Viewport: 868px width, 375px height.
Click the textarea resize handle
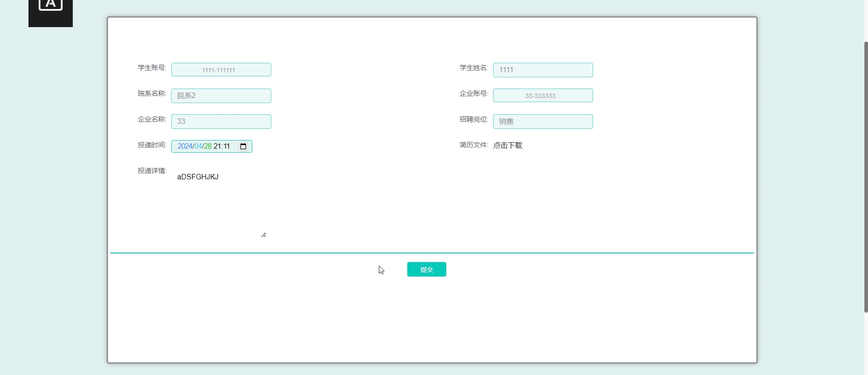264,235
